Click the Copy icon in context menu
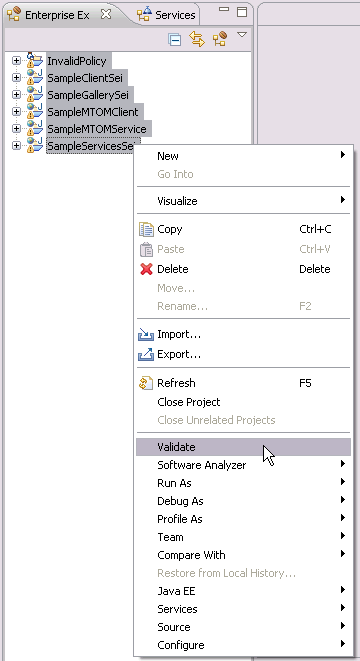This screenshot has width=360, height=661. pos(146,229)
